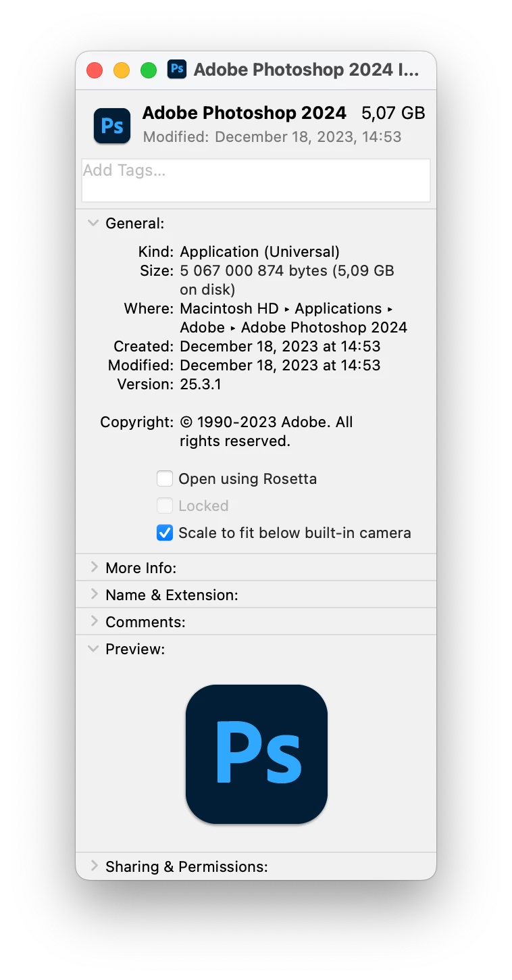The width and height of the screenshot is (512, 980).
Task: Click the window title Adobe Photoshop 2024 I...
Action: tap(307, 70)
